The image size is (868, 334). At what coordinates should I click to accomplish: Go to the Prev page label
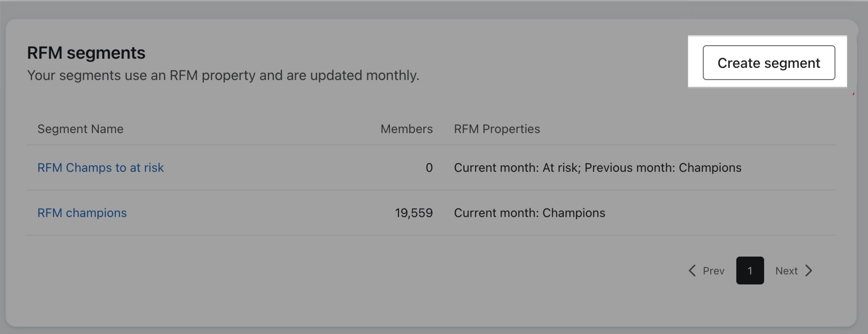(713, 271)
